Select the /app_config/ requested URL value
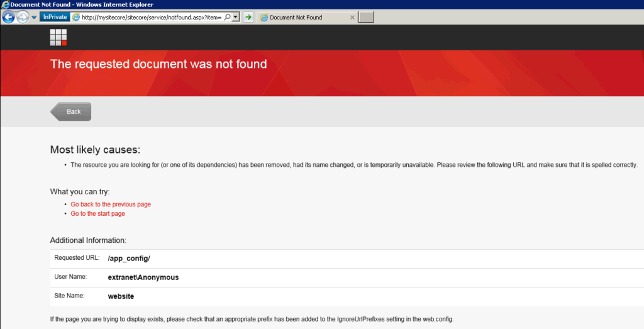The height and width of the screenshot is (329, 644). tap(129, 259)
